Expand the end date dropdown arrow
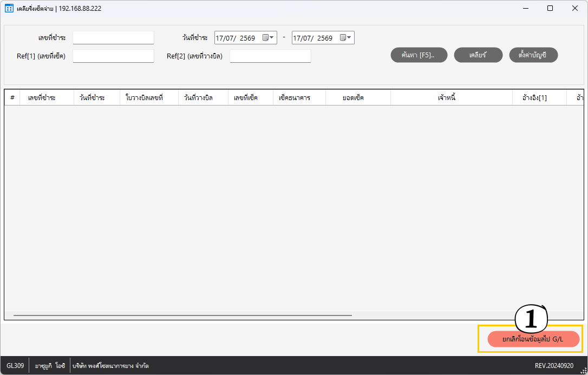The height and width of the screenshot is (375, 588). point(349,37)
